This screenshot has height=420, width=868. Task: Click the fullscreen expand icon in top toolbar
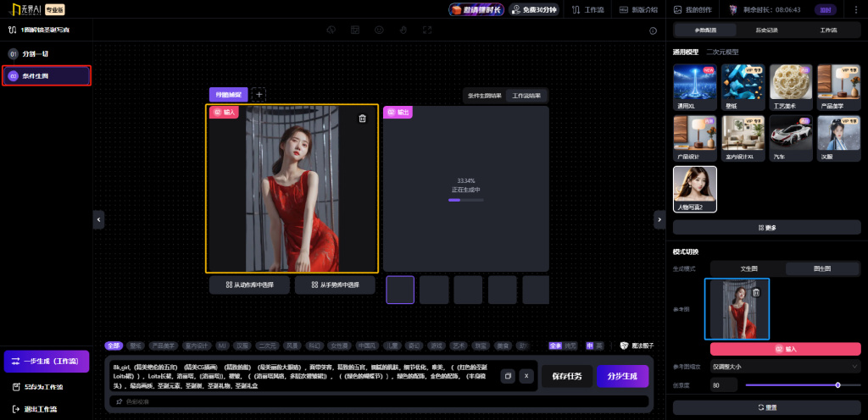[427, 30]
